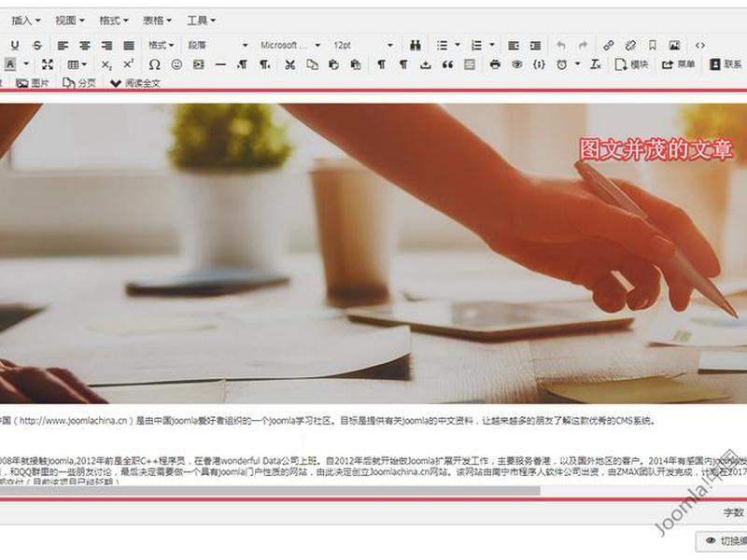Click the 图片 image button
Screen dimensions: 747x560
tap(33, 83)
